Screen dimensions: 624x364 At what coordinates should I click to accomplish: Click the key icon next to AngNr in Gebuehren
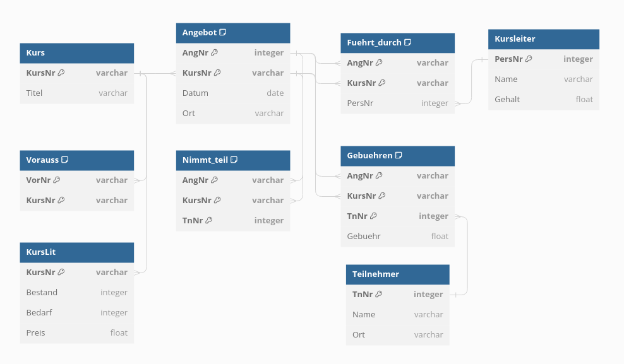[x=379, y=175]
